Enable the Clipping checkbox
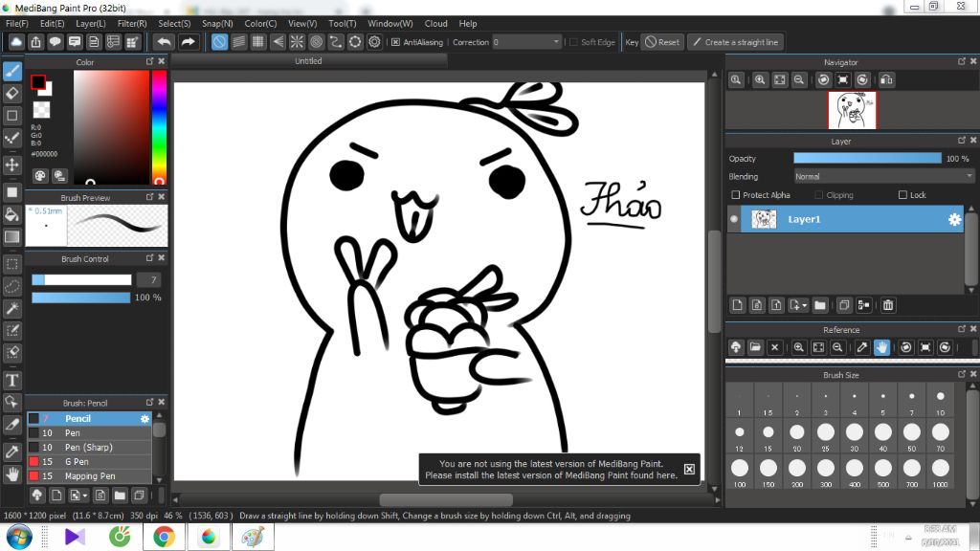This screenshot has height=551, width=980. [819, 195]
